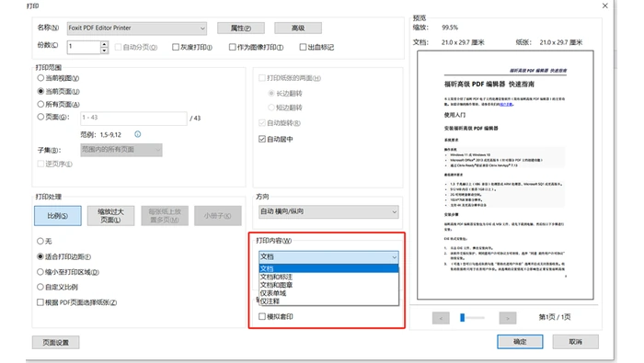Screen dimensions: 644x363
Task: Select the 页面 page range radio button
Action: (40, 117)
